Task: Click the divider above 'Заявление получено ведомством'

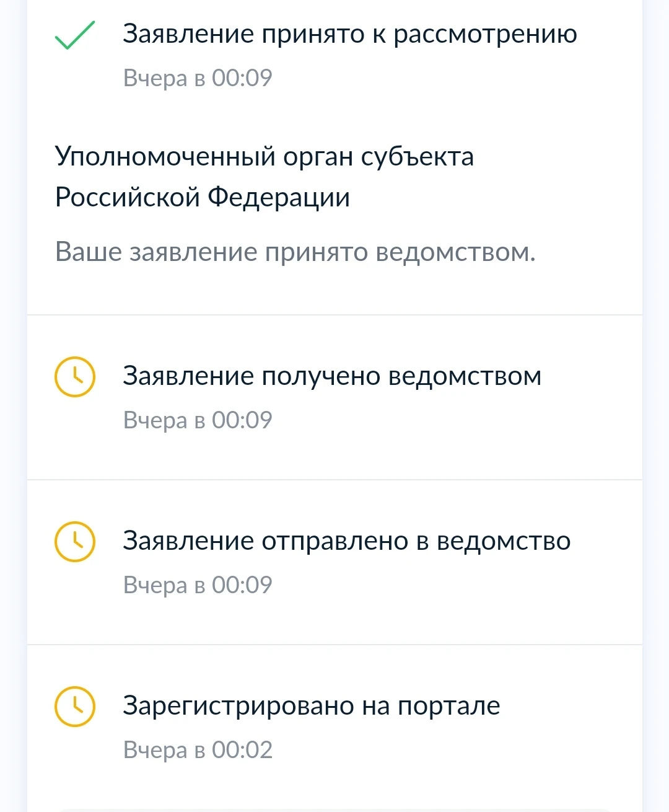Action: point(334,315)
